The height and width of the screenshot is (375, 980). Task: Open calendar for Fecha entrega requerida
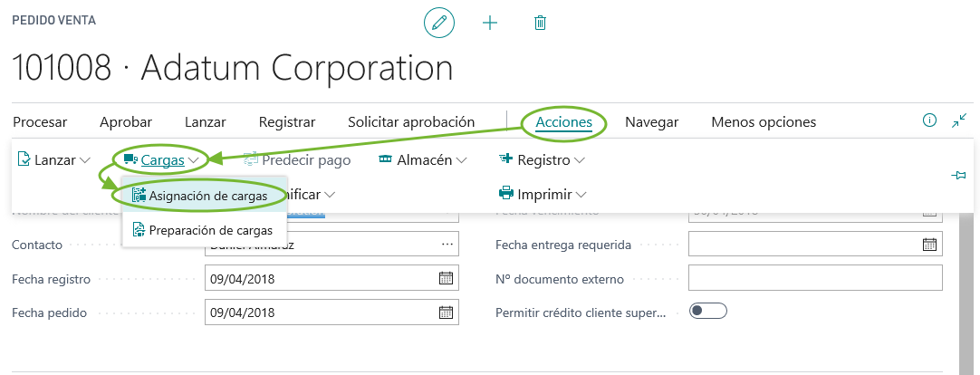929,244
